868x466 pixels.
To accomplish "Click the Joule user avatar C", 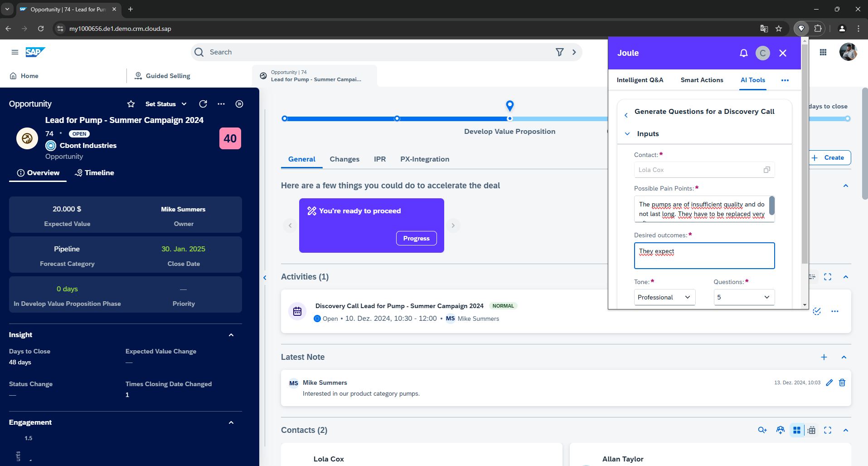I will tap(763, 53).
